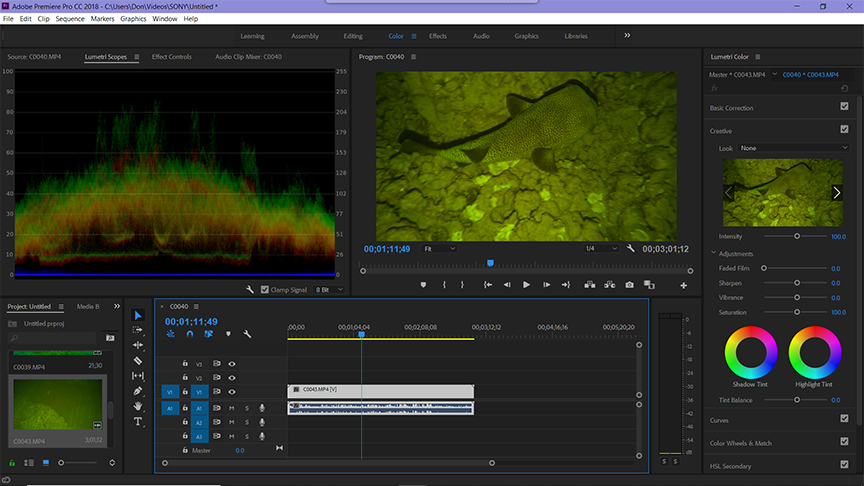Open the 8 Bit scope dropdown
This screenshot has width=864, height=486.
(x=329, y=289)
